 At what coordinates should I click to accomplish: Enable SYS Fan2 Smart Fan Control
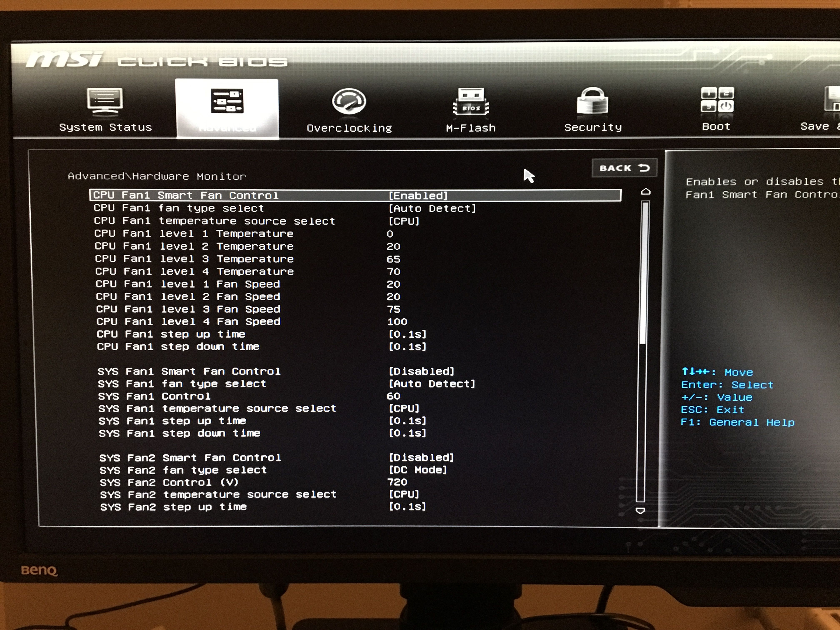pos(421,457)
